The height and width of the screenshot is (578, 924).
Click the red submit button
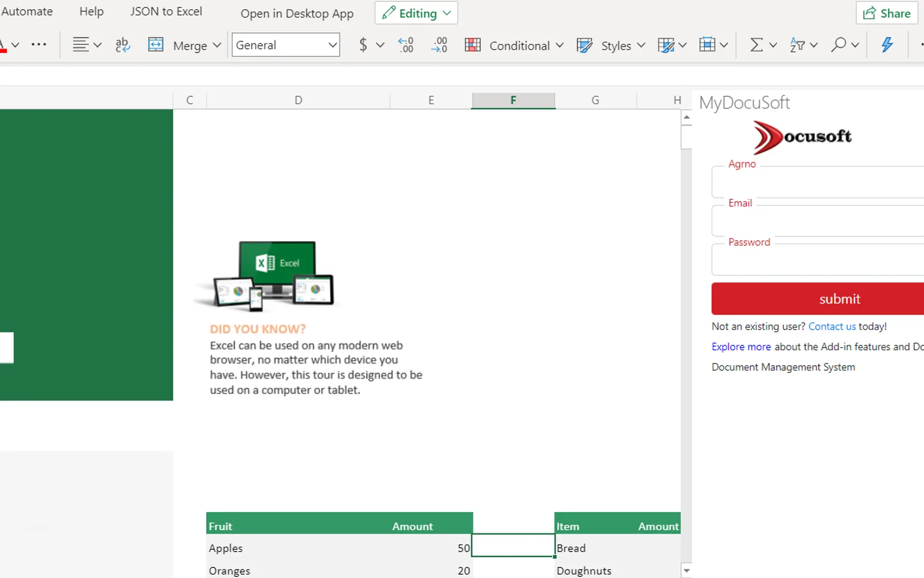coord(818,299)
